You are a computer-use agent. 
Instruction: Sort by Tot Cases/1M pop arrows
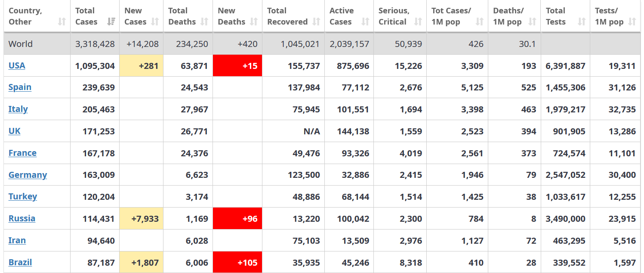point(480,22)
